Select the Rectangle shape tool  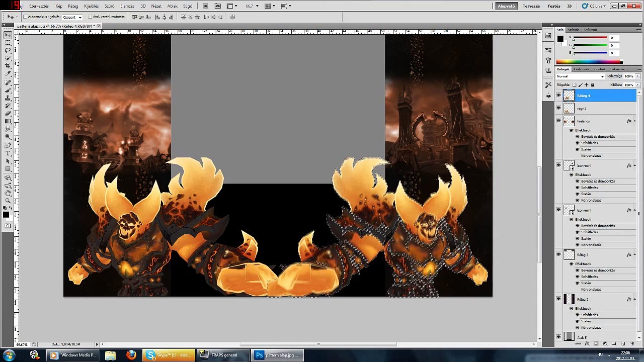pyautogui.click(x=8, y=168)
